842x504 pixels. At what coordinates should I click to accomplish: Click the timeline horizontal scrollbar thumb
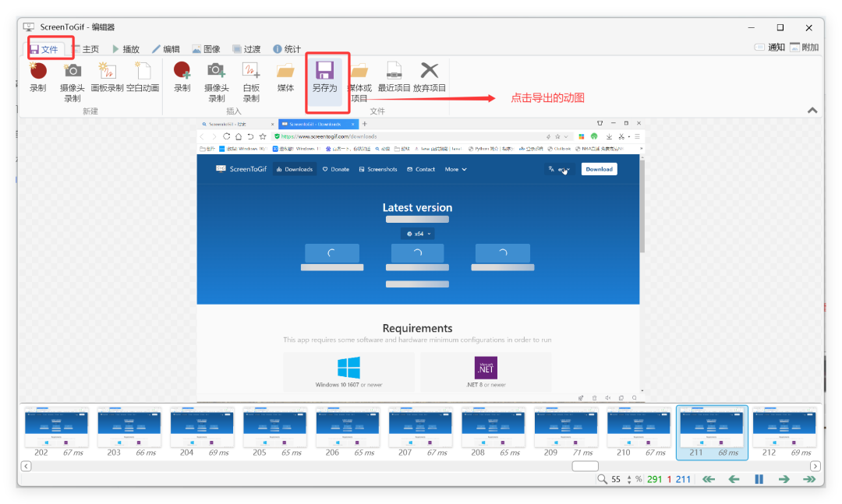[x=586, y=466]
